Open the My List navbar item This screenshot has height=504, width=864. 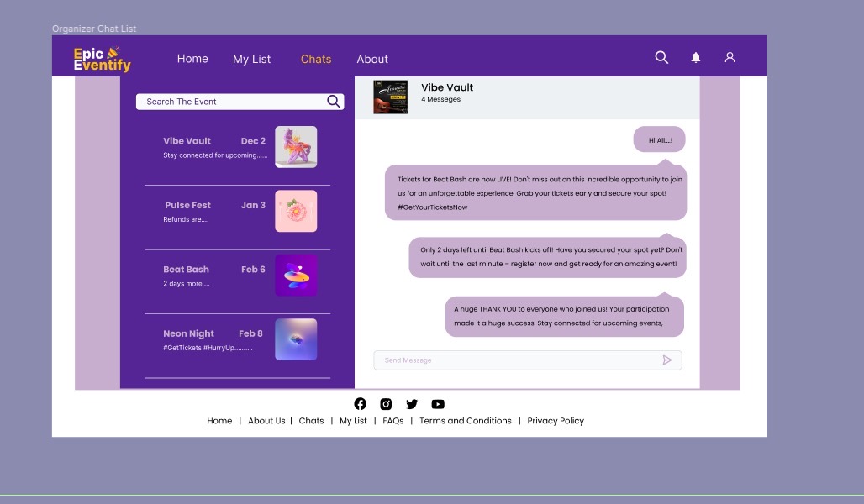point(251,59)
